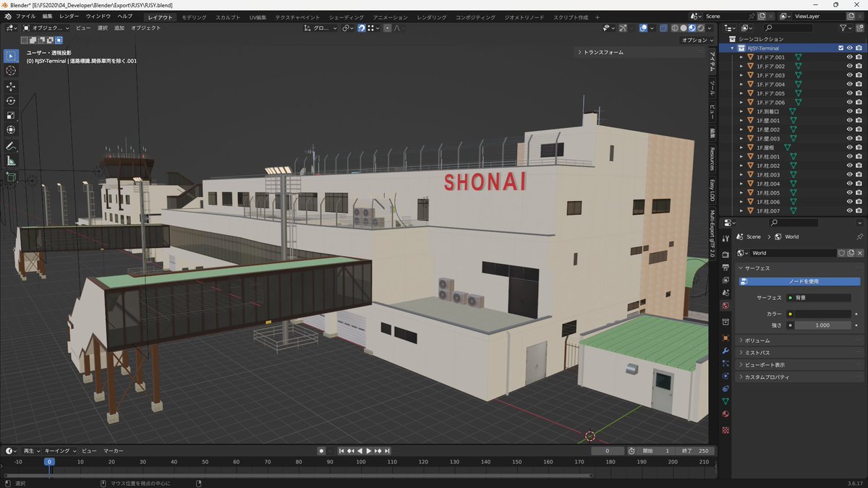868x488 pixels.
Task: Open the ファイル menu
Action: click(x=25, y=16)
